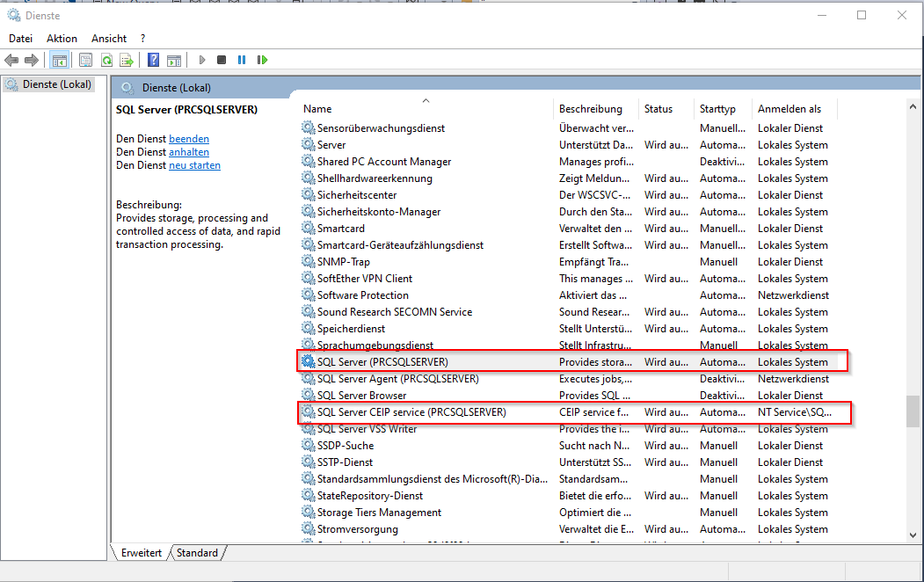Open the Aktion menu
924x582 pixels.
(x=62, y=39)
